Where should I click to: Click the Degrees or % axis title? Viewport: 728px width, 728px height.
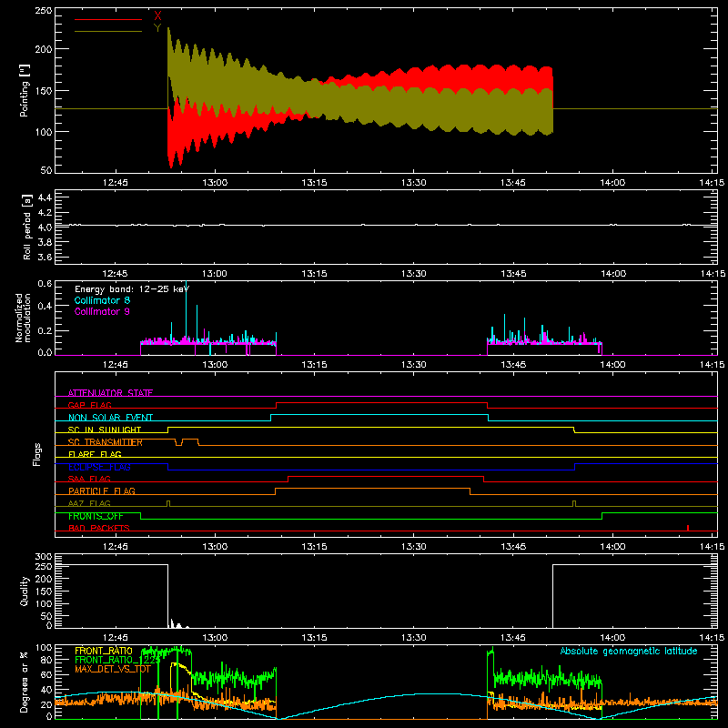[x=25, y=682]
